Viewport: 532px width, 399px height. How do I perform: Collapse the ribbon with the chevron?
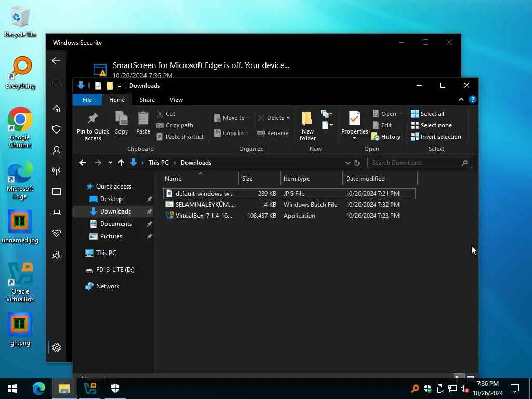461,99
